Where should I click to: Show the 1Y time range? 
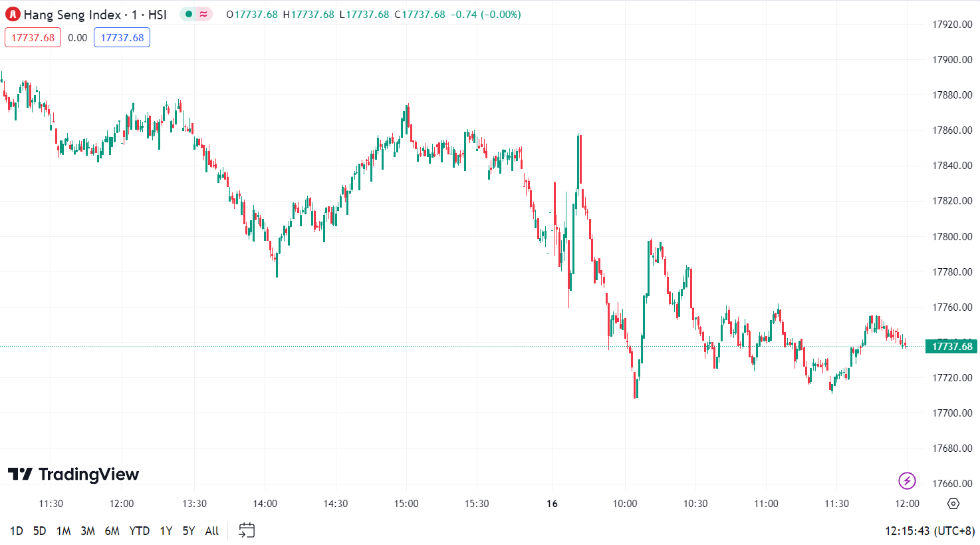click(166, 530)
